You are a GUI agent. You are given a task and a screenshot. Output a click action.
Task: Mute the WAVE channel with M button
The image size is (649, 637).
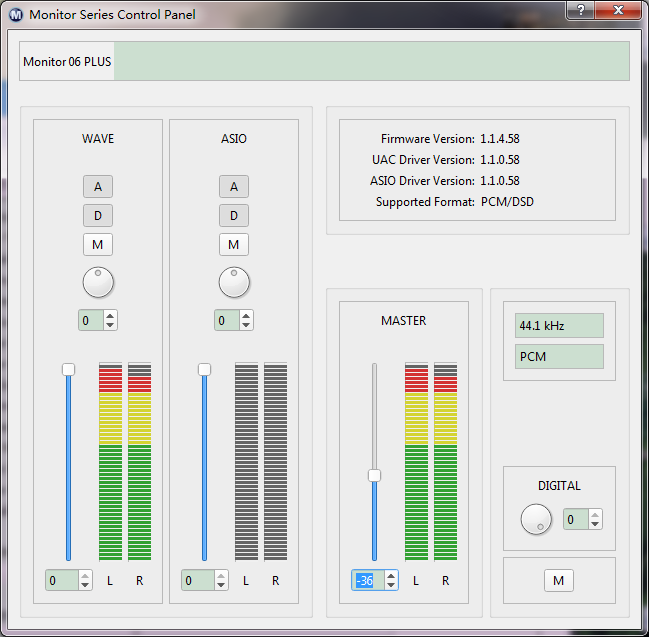[x=98, y=244]
